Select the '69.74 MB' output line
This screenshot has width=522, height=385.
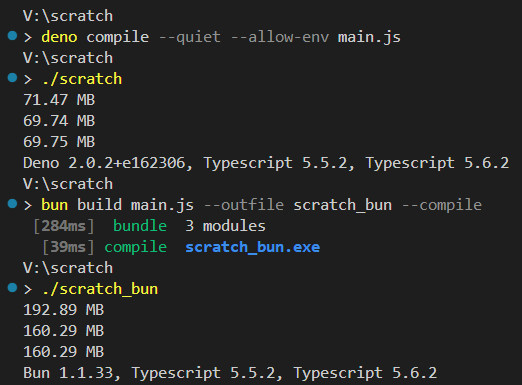[x=59, y=121]
